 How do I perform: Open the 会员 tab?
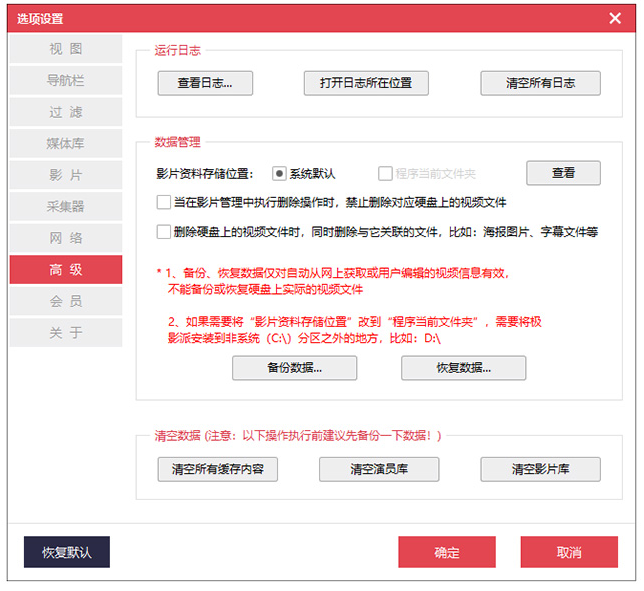66,301
